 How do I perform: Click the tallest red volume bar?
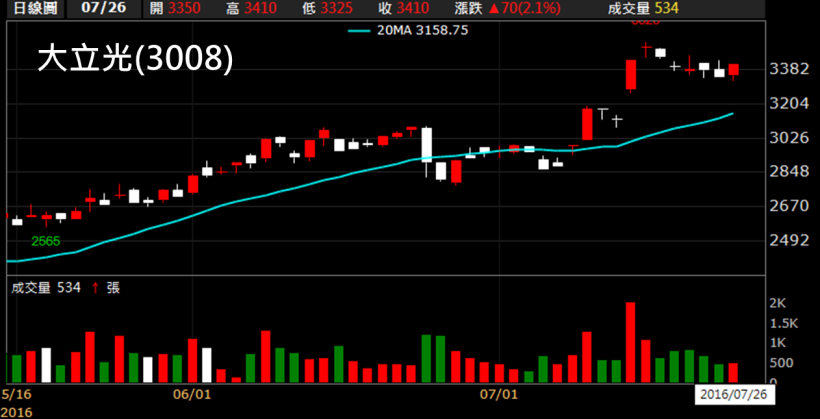click(x=631, y=342)
